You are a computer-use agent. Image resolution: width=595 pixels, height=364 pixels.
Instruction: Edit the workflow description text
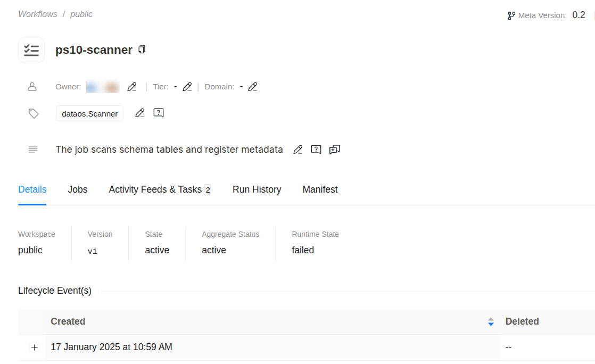point(298,150)
